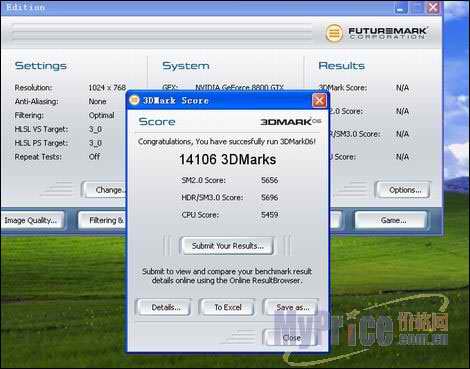Image resolution: width=470 pixels, height=369 pixels.
Task: Click Game button in main window
Action: pyautogui.click(x=392, y=220)
